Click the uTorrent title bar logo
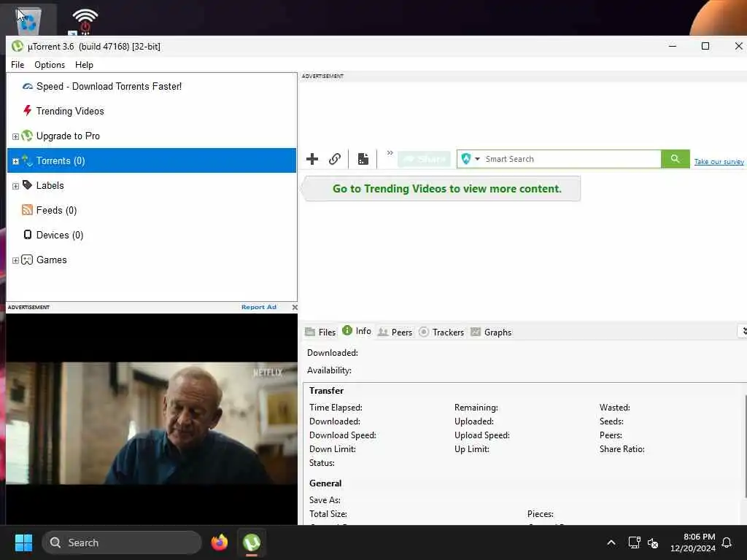 coord(18,46)
